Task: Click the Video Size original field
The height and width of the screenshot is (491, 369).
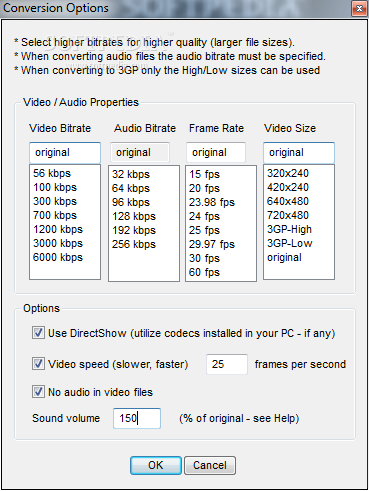Action: click(299, 153)
